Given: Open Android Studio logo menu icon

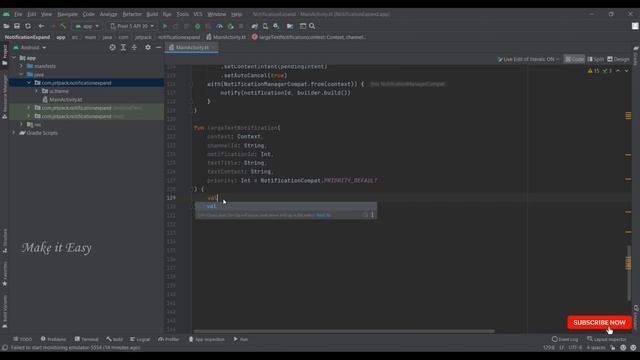Looking at the screenshot, I should coord(6,14).
